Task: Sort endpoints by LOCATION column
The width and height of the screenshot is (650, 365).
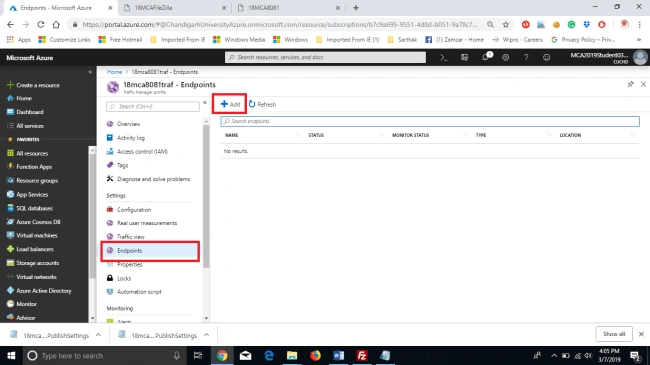Action: 570,135
